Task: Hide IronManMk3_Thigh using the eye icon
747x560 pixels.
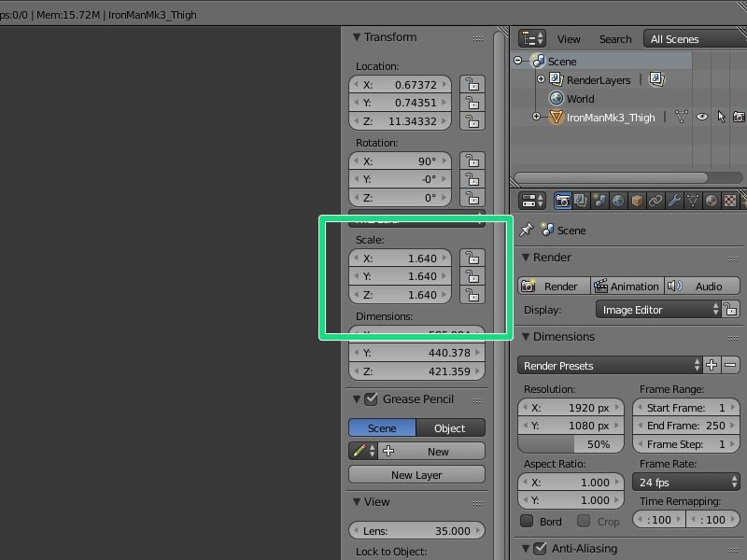Action: click(x=702, y=117)
